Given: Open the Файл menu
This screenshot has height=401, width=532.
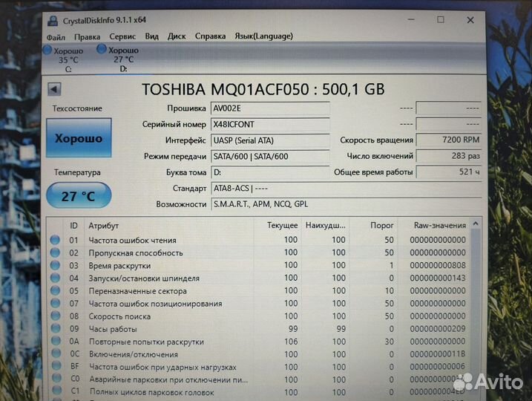Looking at the screenshot, I should (x=56, y=36).
